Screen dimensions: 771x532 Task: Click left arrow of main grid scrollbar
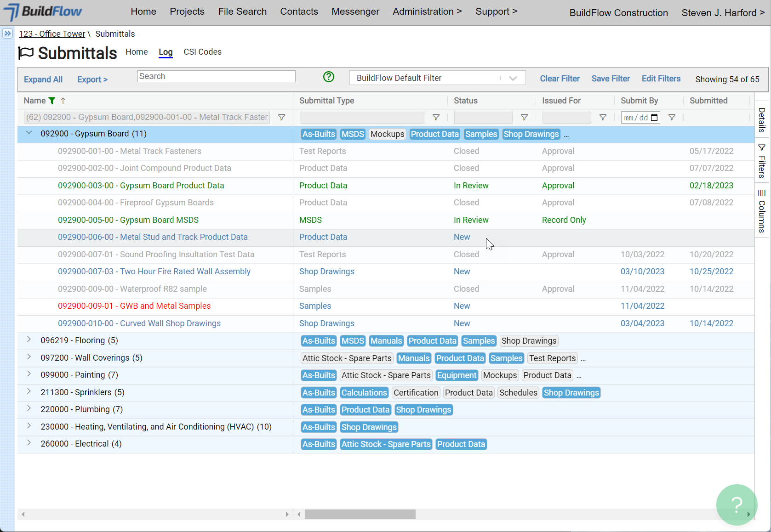tap(299, 514)
